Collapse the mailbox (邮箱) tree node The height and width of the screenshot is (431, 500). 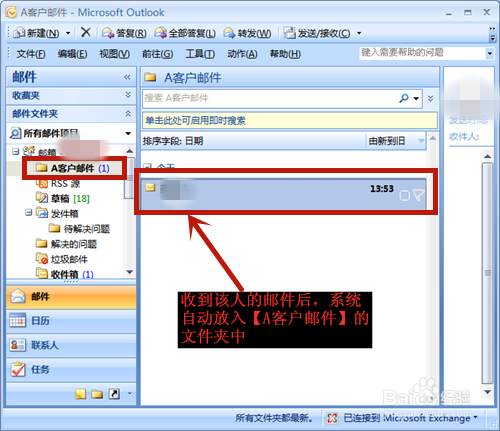click(x=15, y=152)
